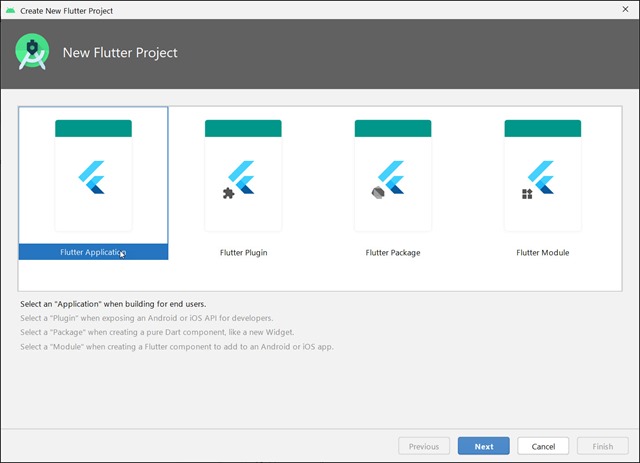
Task: Select the Flutter Plugin project card
Action: [243, 183]
